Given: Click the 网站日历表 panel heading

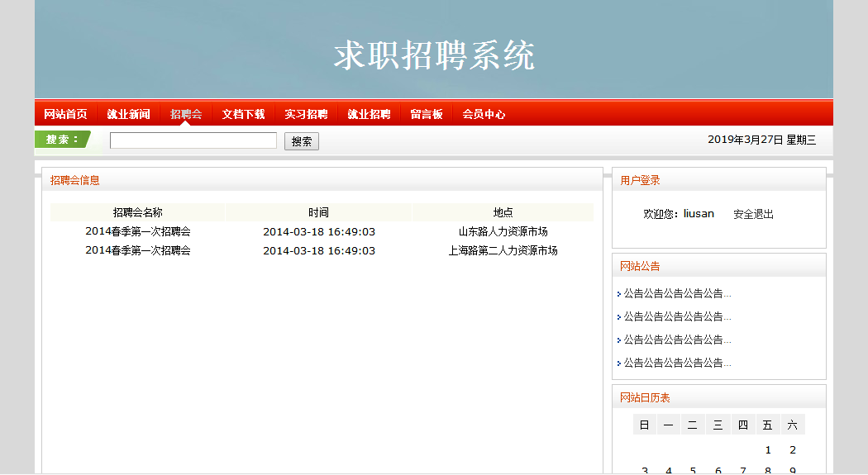Looking at the screenshot, I should point(645,397).
